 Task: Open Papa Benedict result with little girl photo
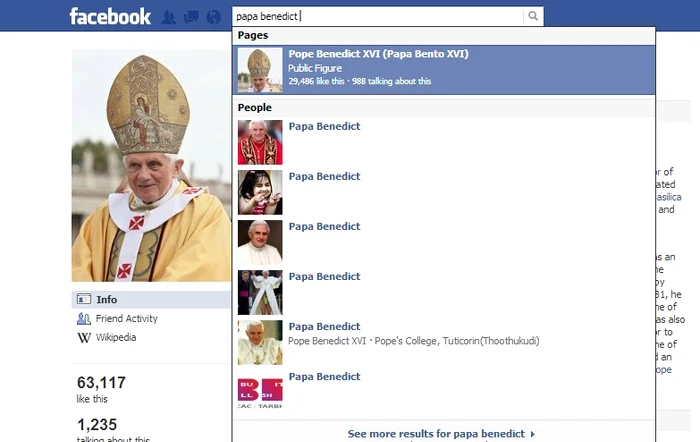coord(444,192)
